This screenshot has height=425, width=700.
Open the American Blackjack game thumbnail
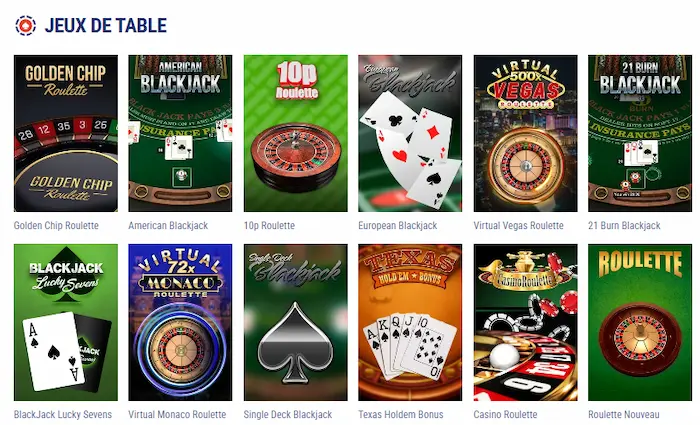(180, 133)
